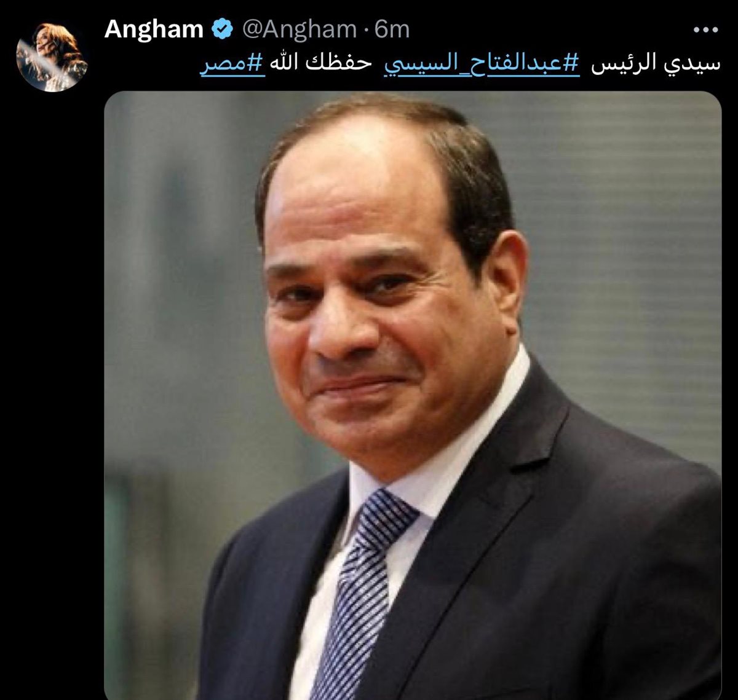This screenshot has width=738, height=700.
Task: Select the checkmark icon after Angham name
Action: click(222, 29)
